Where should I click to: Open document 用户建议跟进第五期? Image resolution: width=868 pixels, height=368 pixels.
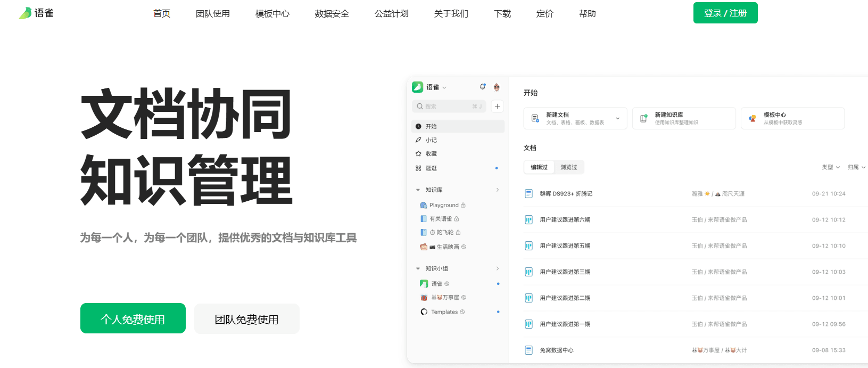click(565, 246)
